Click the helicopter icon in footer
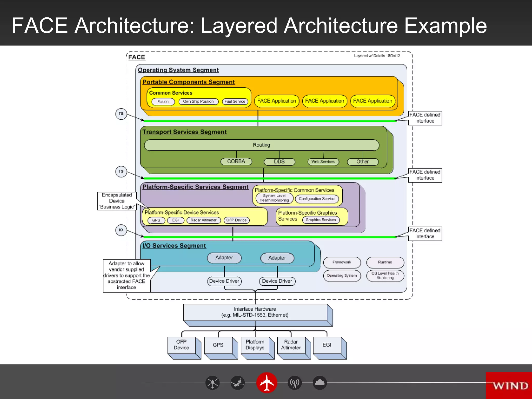Image resolution: width=532 pixels, height=399 pixels. [212, 383]
